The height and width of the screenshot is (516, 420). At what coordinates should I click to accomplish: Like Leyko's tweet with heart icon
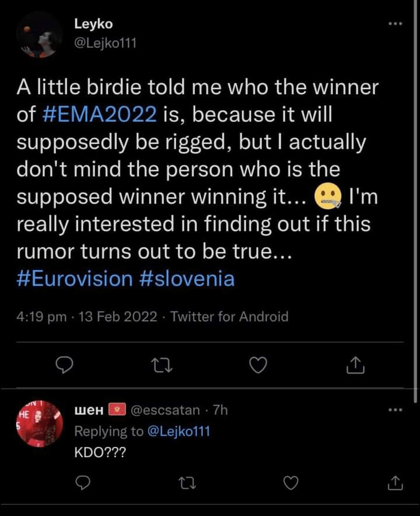pyautogui.click(x=257, y=364)
